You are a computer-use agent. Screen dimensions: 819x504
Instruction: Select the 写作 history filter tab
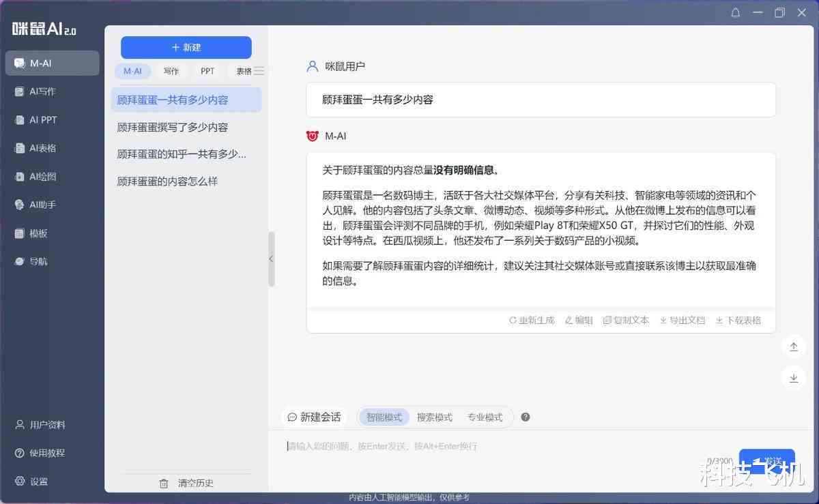point(171,71)
